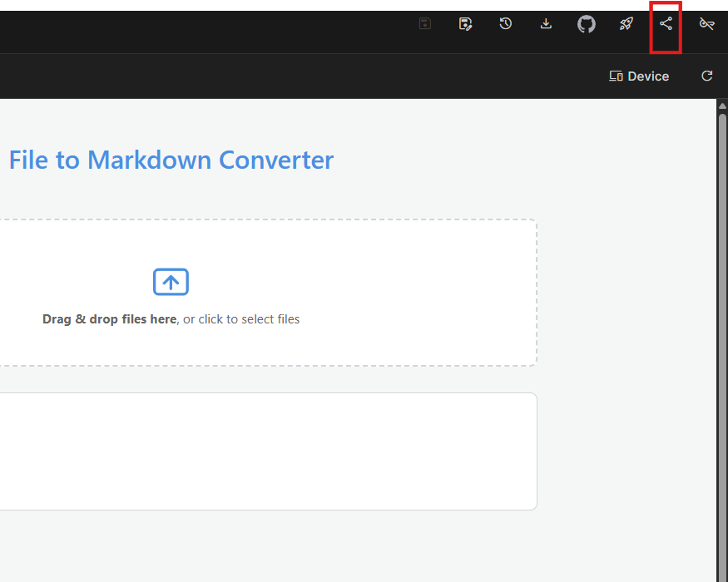728x582 pixels.
Task: Toggle the crossed-out hide icon at far right
Action: click(x=706, y=24)
